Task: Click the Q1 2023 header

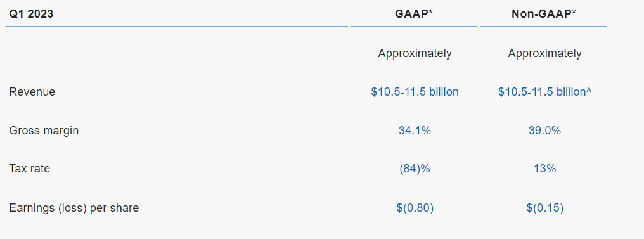Action: (x=31, y=14)
